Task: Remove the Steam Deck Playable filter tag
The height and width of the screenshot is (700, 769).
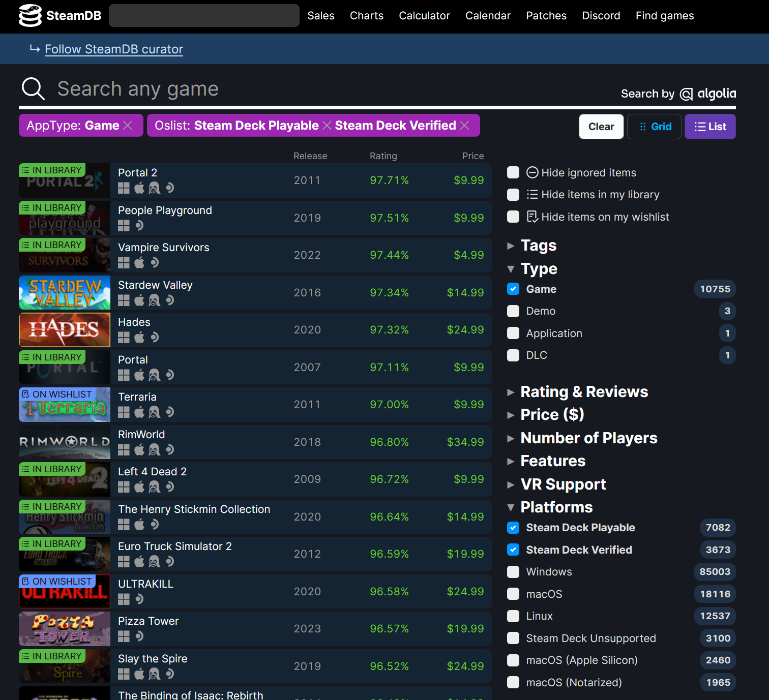Action: point(327,126)
